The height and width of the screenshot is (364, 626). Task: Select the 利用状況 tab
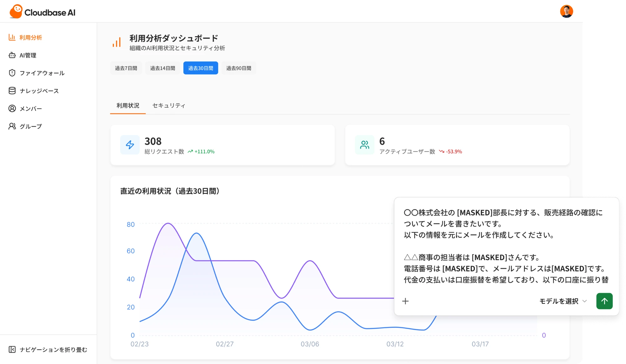pyautogui.click(x=127, y=106)
